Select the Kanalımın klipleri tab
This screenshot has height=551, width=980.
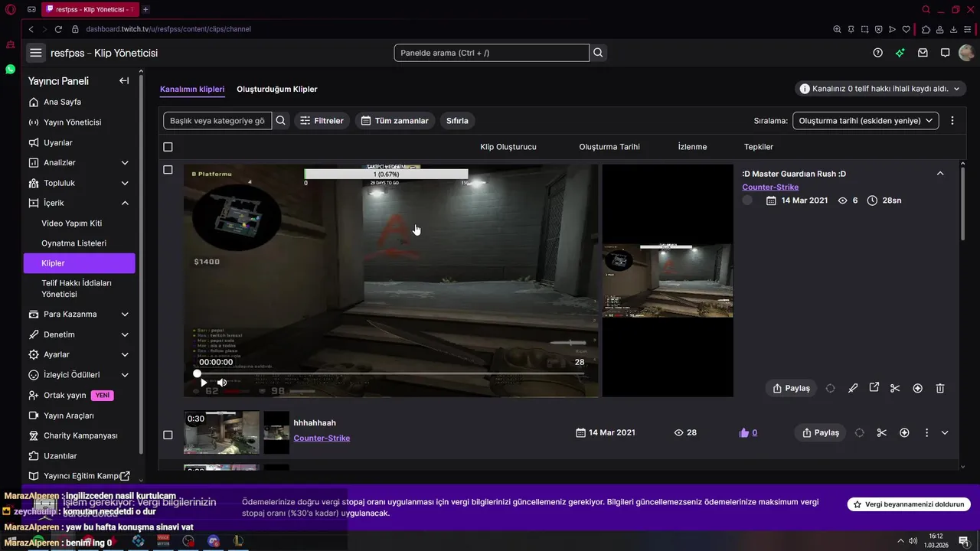point(192,89)
